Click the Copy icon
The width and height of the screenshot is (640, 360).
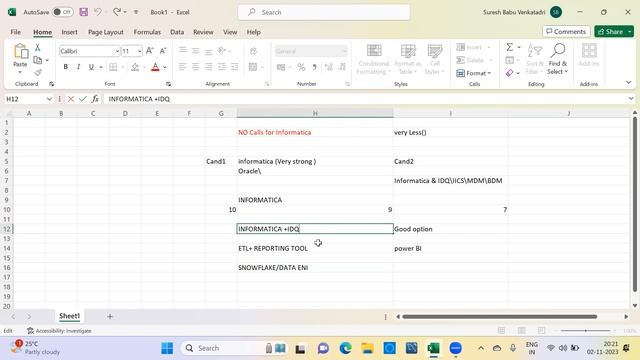tap(38, 60)
